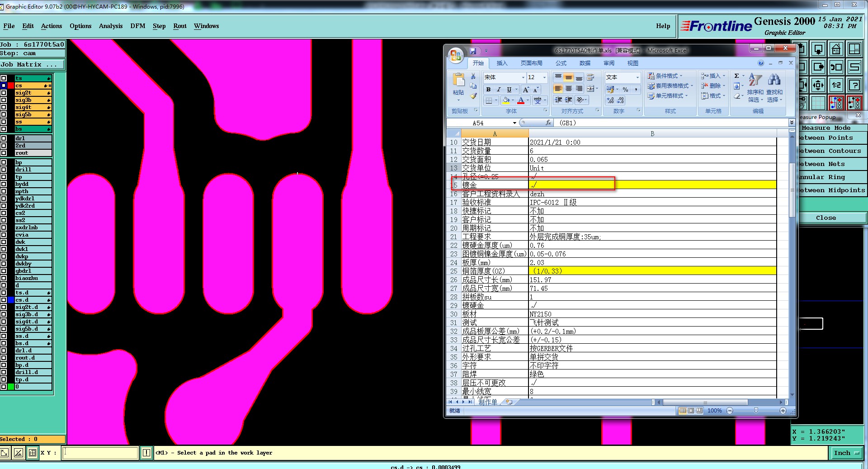This screenshot has height=469, width=868.
Task: Click the zoom-out pan down arrow icon
Action: click(x=818, y=49)
